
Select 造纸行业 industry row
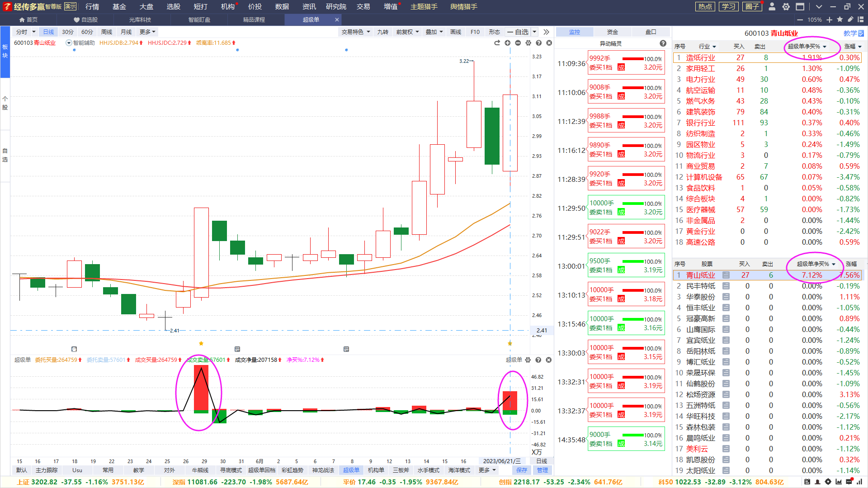coord(768,57)
